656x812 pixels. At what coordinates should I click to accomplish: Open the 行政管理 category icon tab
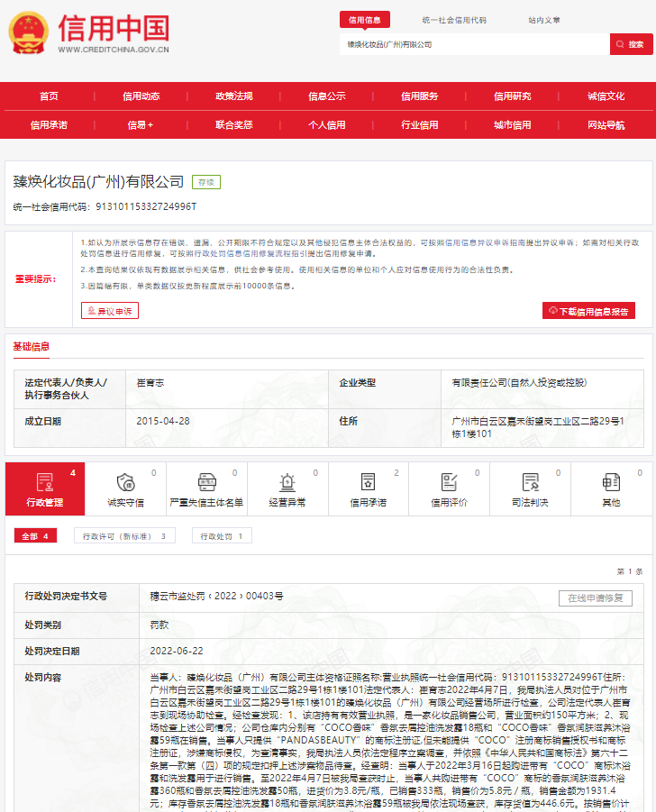tap(45, 488)
